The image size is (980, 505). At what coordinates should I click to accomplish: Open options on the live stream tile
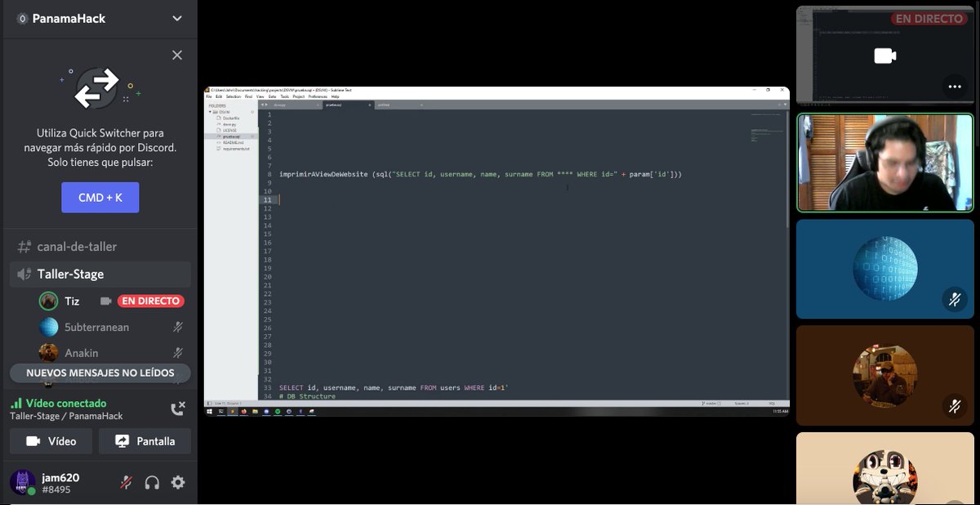tap(954, 86)
